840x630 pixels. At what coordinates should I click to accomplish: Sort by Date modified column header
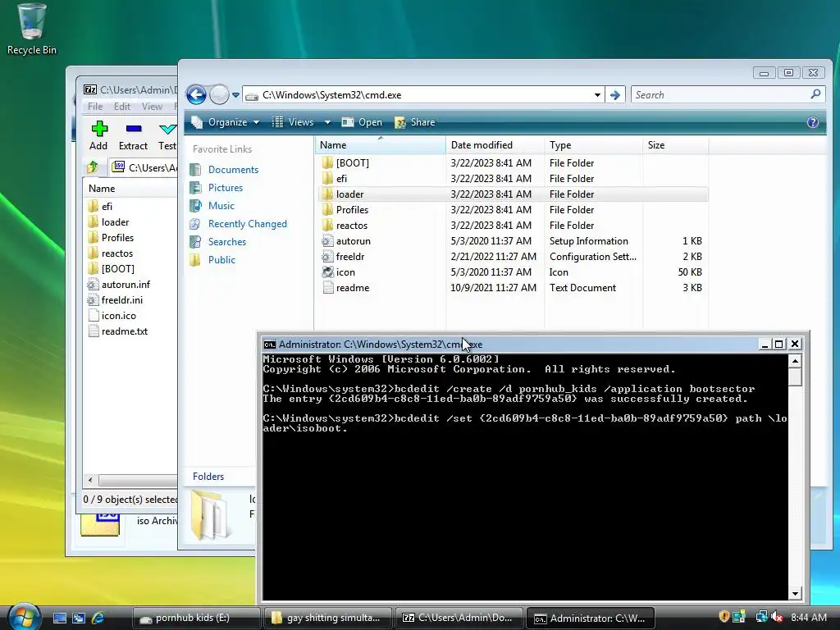(495, 145)
